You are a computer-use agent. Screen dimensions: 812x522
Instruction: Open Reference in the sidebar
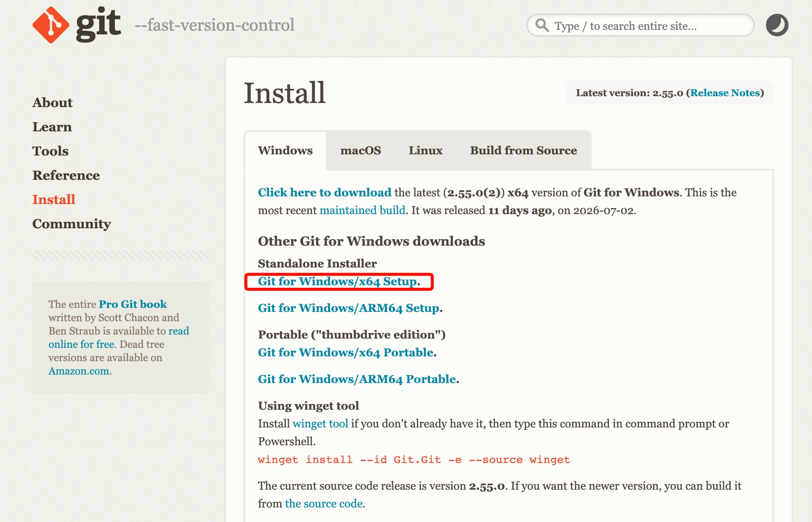(x=66, y=175)
